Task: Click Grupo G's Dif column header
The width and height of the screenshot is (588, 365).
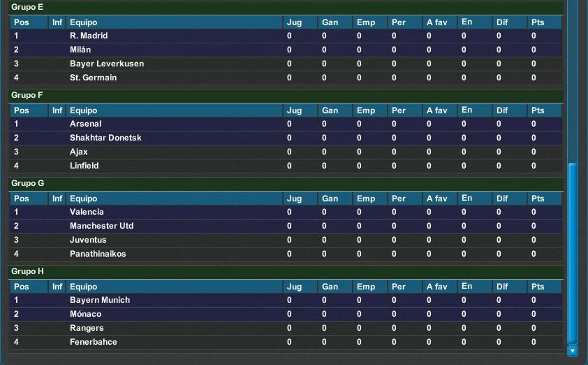Action: coord(502,199)
